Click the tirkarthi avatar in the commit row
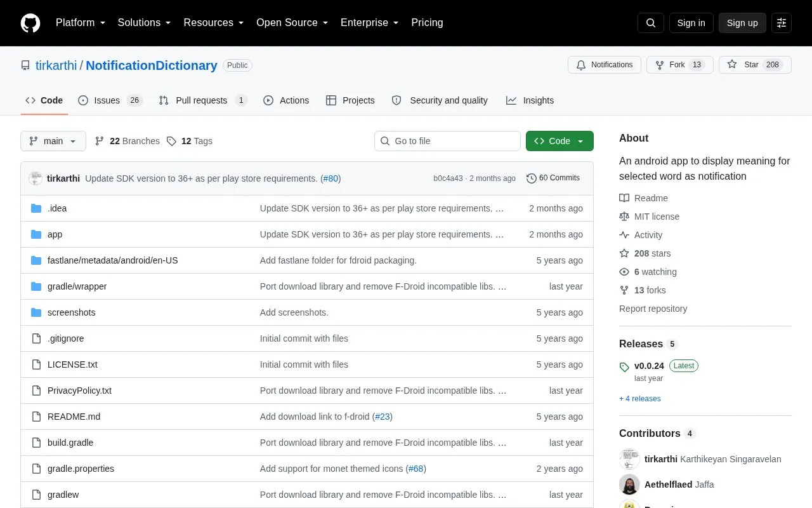Viewport: 812px width, 508px height. (x=36, y=178)
